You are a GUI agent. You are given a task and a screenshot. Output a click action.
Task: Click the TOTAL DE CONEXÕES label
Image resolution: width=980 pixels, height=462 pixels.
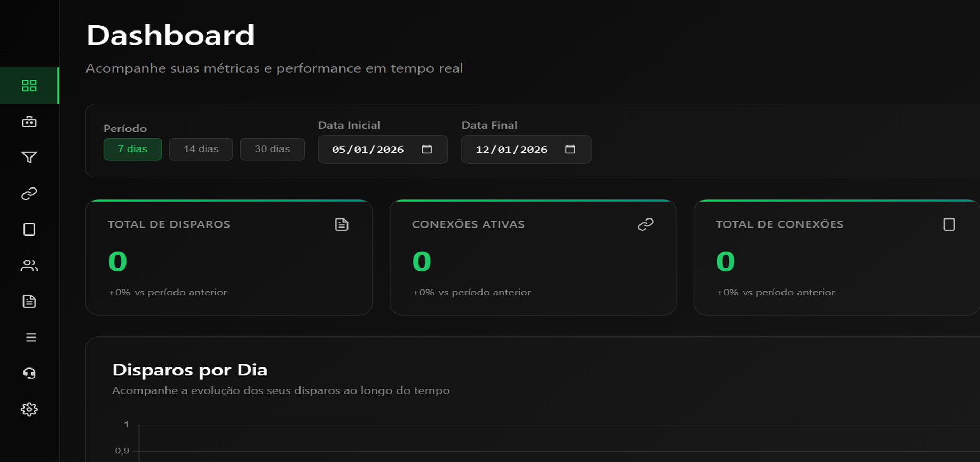coord(779,224)
